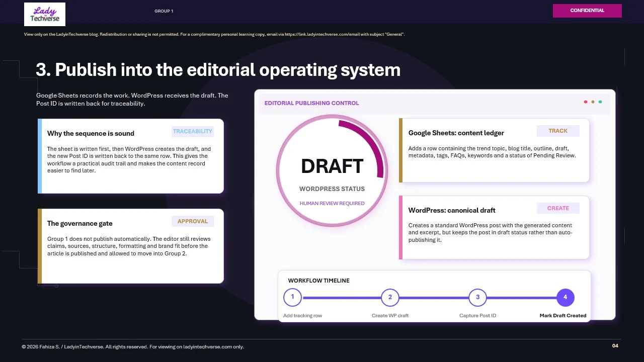Viewport: 644px width, 362px height.
Task: Click the APPROVAL tag
Action: [193, 221]
